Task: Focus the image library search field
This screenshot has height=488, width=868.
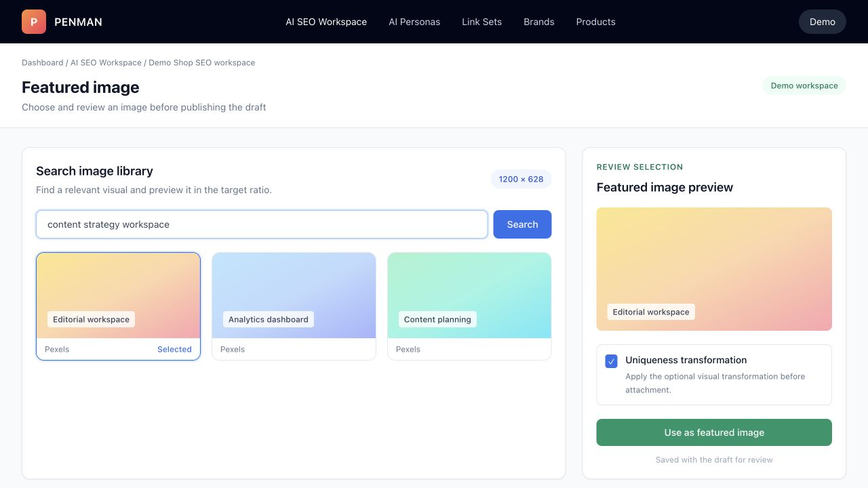Action: [262, 224]
